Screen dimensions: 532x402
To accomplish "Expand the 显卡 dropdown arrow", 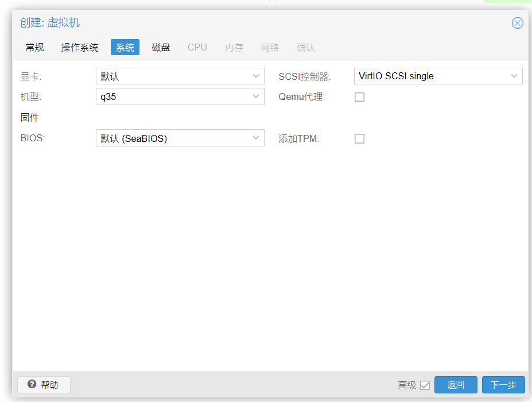I will tap(256, 76).
